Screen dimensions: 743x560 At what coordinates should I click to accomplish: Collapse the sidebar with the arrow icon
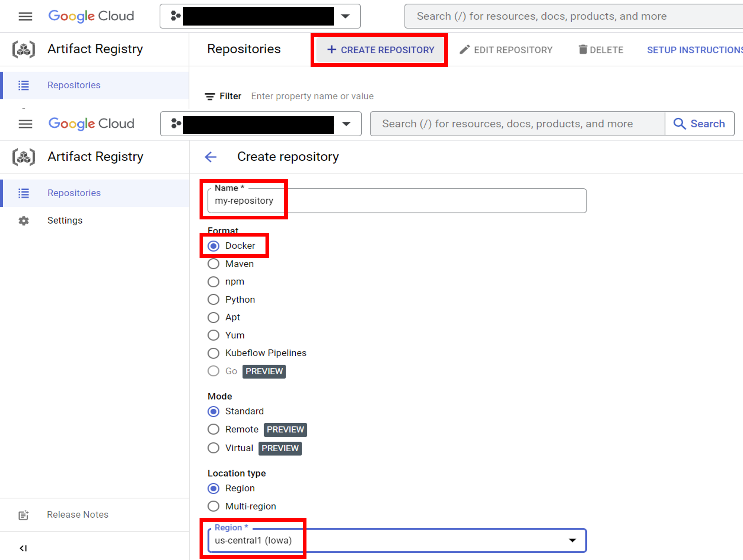[x=23, y=548]
